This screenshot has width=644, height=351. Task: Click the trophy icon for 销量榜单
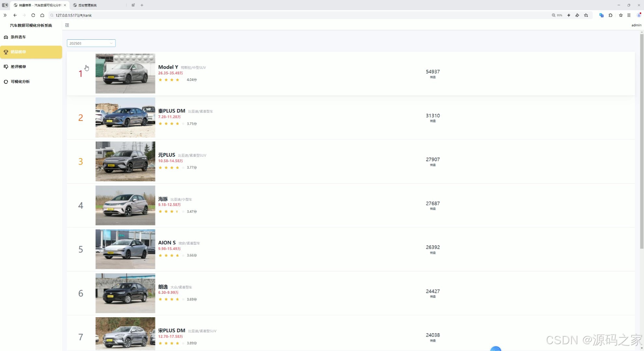[x=6, y=52]
